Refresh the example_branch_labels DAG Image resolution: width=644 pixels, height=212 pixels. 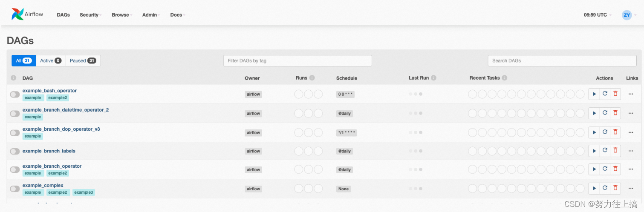tap(605, 151)
